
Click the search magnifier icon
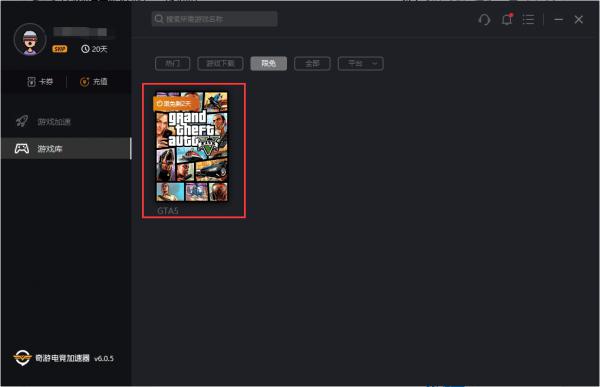coord(159,19)
